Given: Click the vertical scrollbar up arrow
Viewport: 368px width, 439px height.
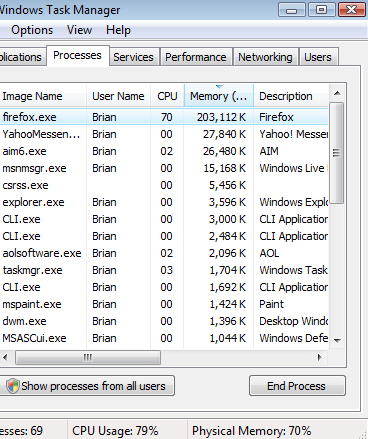Looking at the screenshot, I should point(337,93).
